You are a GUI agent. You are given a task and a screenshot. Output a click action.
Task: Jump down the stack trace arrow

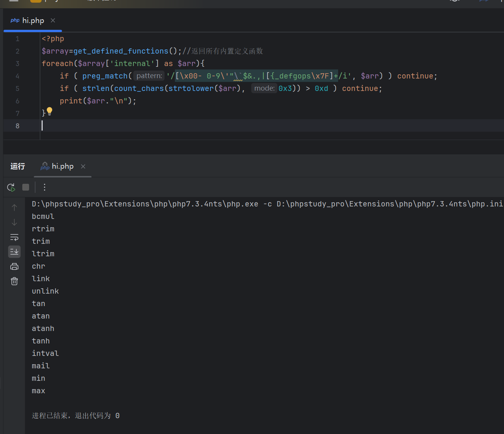pos(14,222)
